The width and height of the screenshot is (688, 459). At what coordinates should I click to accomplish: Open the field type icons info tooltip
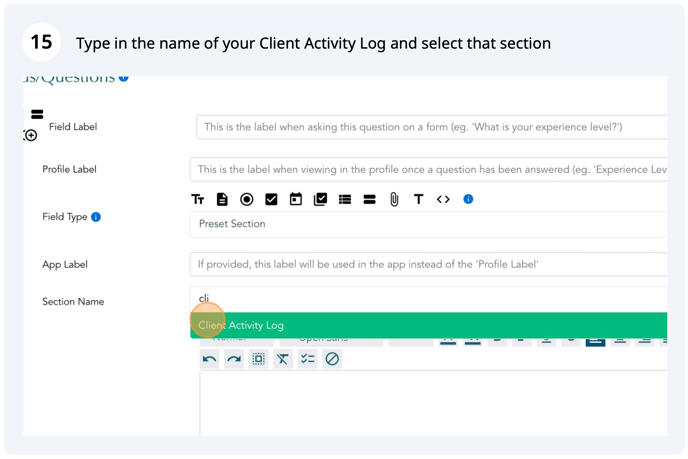tap(468, 199)
